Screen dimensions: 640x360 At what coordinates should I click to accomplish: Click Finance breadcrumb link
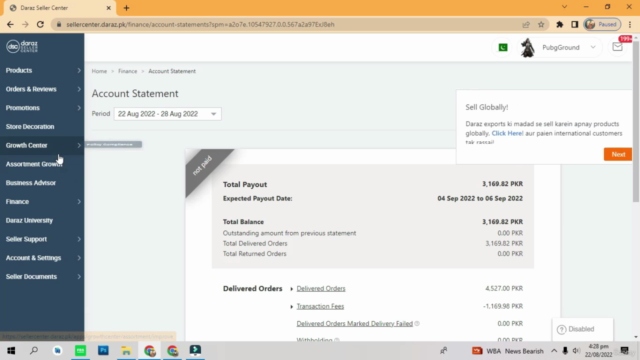[127, 71]
